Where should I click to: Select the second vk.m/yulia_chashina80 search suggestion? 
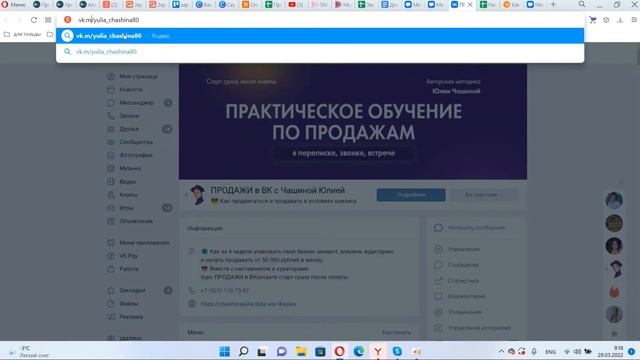(x=320, y=52)
